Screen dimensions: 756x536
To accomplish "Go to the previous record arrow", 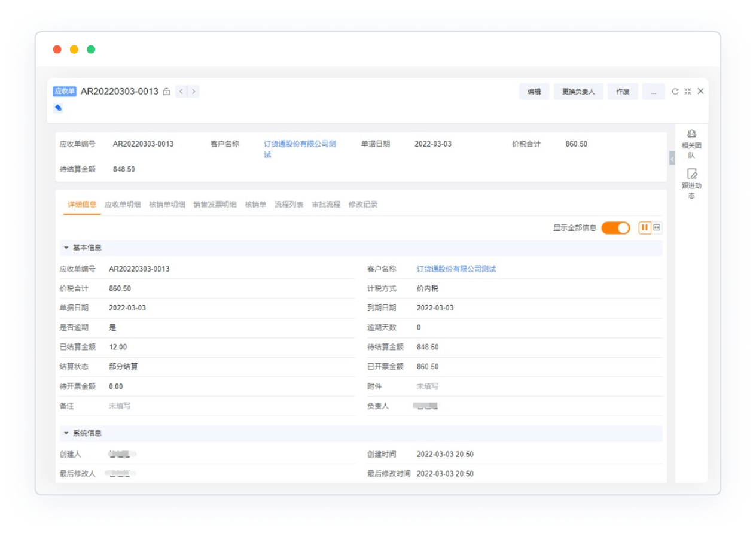I will pos(181,92).
